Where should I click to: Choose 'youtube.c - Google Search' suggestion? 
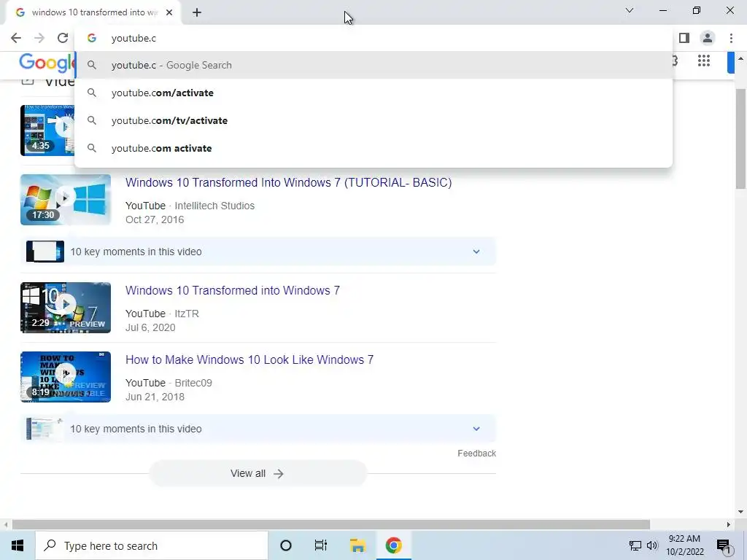click(x=373, y=65)
